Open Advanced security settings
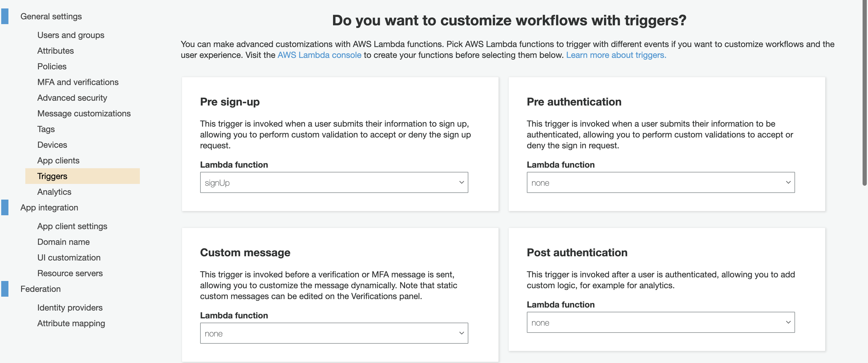This screenshot has height=363, width=868. (x=72, y=97)
